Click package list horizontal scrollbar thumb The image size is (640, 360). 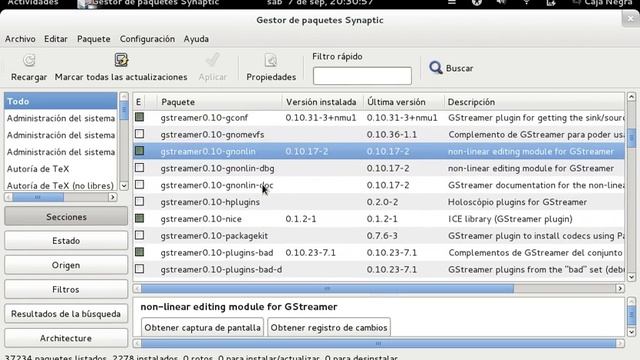[x=327, y=289]
